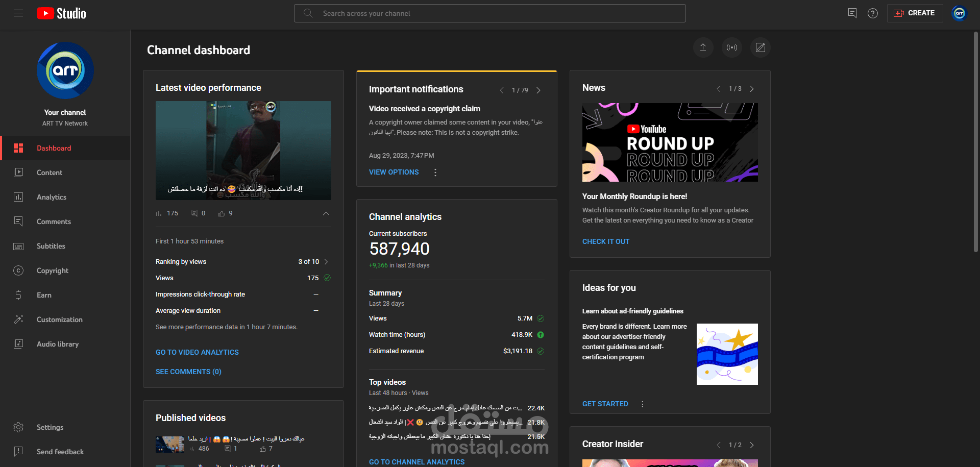Go to previous important notification
Screen dimensions: 980x467
(501, 90)
